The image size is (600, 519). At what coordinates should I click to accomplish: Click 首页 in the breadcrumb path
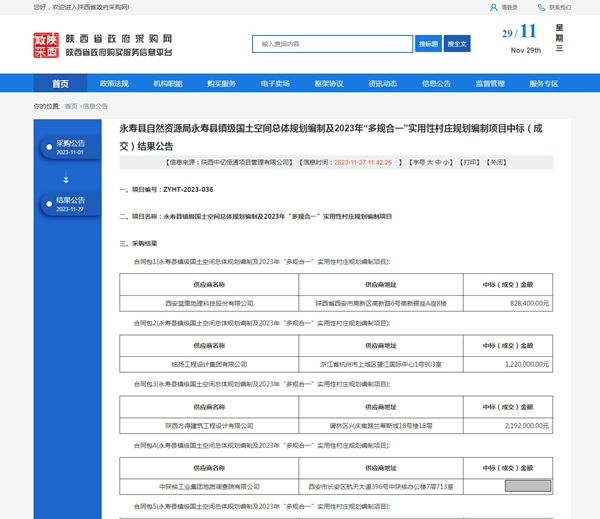71,106
